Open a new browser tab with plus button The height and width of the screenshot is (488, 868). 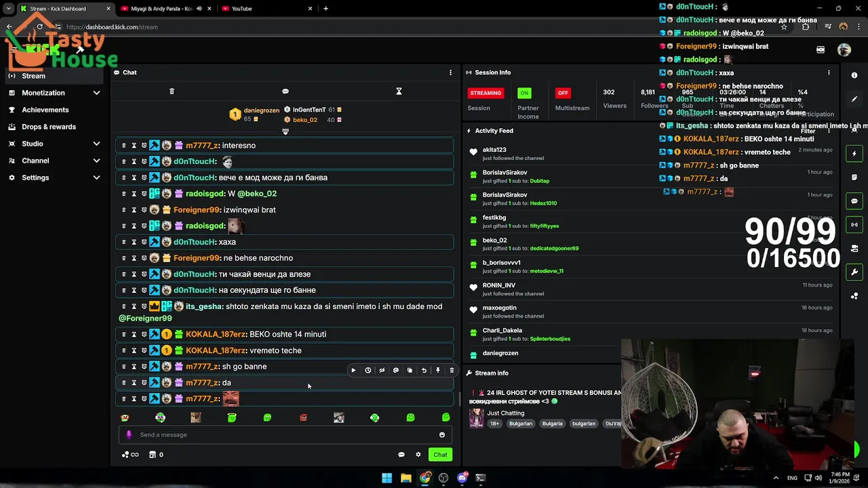point(325,9)
